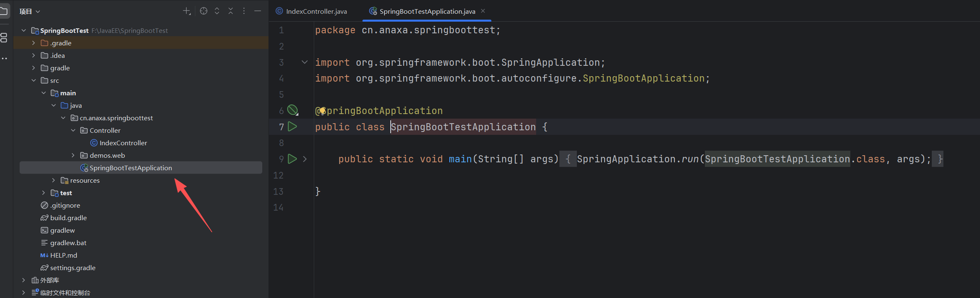Screen dimensions: 980x298
Task: Click the Spring bean gutter icon on line 6
Action: pyautogui.click(x=293, y=110)
